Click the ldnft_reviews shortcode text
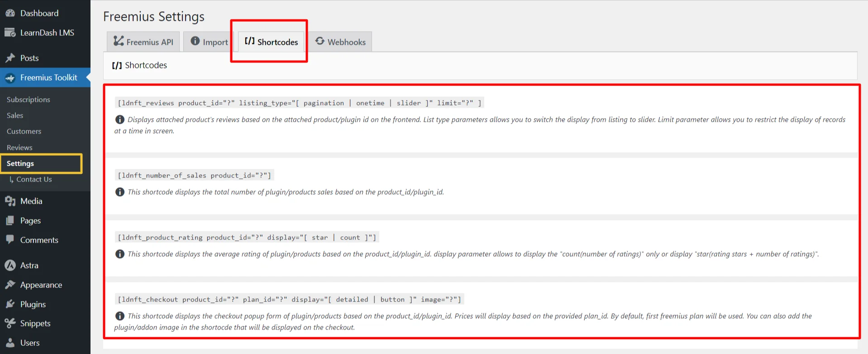This screenshot has height=354, width=868. click(300, 103)
